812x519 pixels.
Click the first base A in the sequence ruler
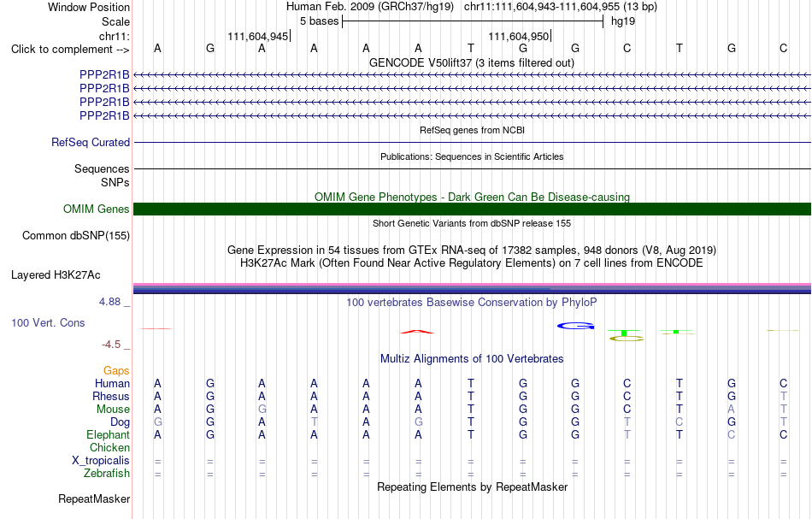click(157, 48)
